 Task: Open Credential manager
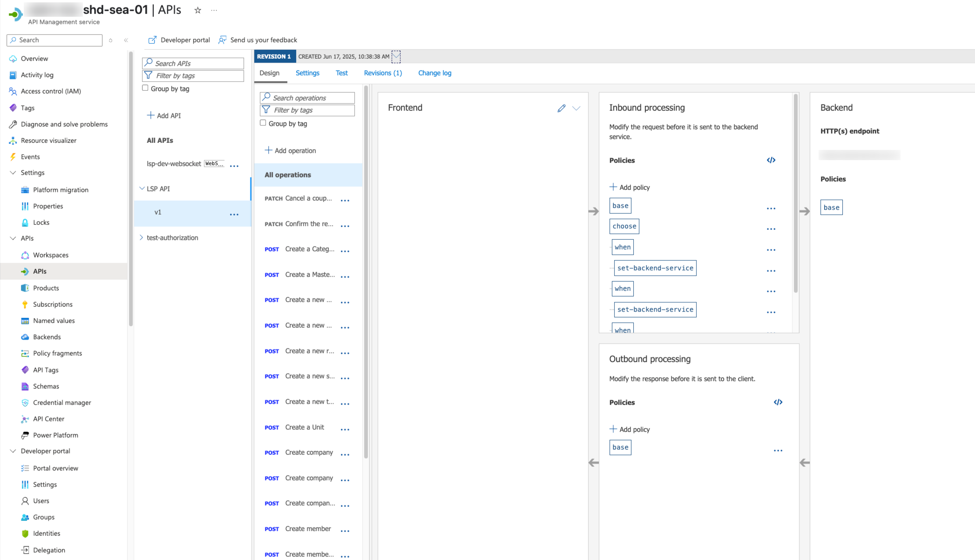pyautogui.click(x=62, y=403)
